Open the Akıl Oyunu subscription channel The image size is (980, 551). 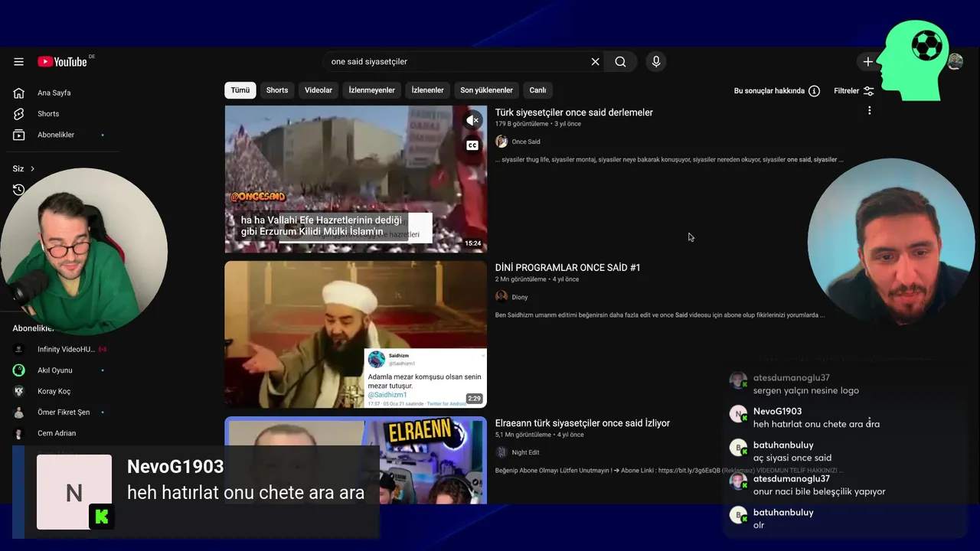[54, 370]
